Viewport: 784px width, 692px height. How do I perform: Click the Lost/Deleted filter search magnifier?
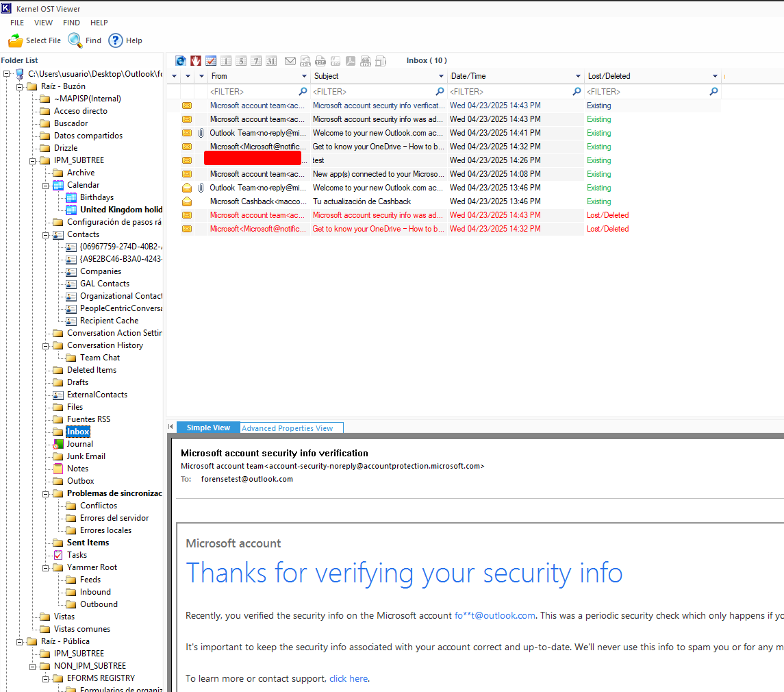tap(713, 91)
